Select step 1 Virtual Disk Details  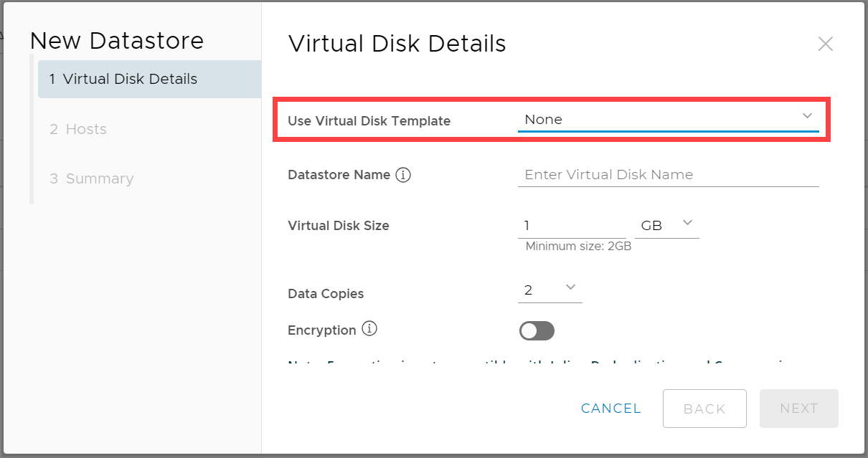click(149, 79)
